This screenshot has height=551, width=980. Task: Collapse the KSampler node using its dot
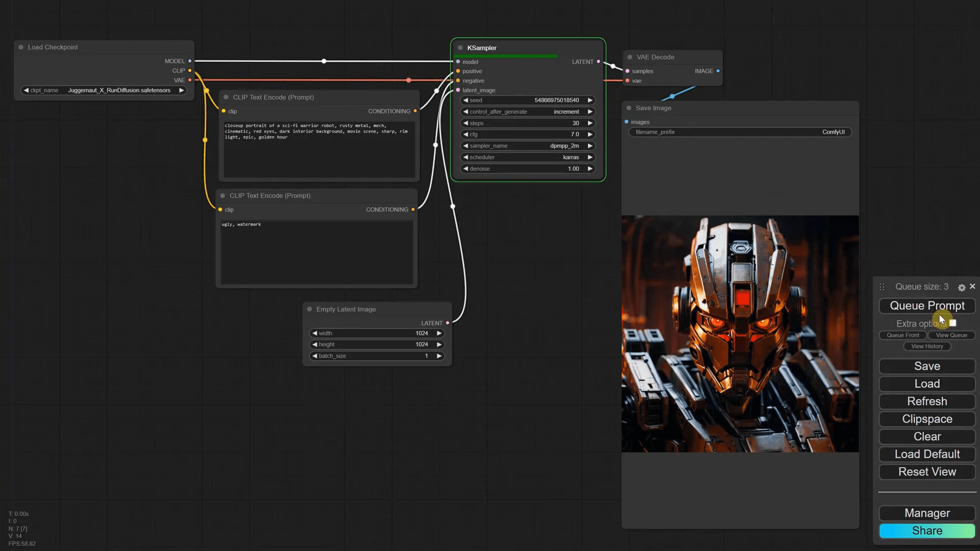(460, 48)
